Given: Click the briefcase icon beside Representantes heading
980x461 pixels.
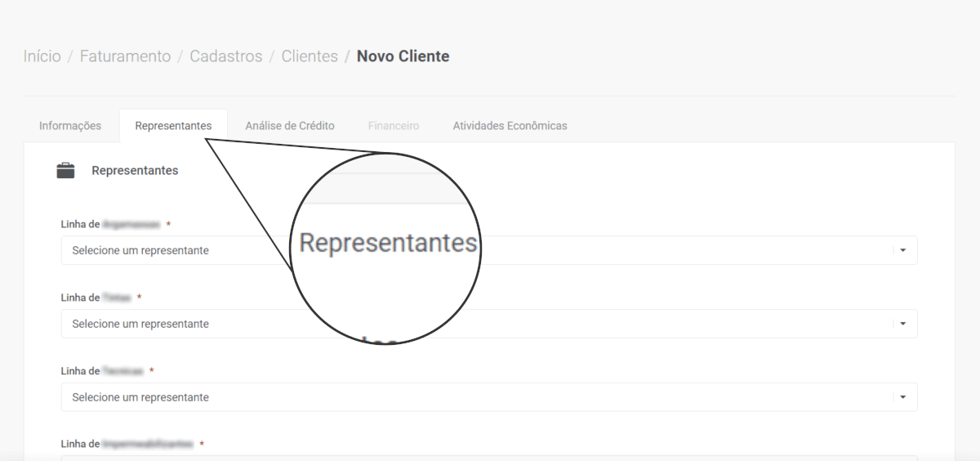Looking at the screenshot, I should point(65,171).
